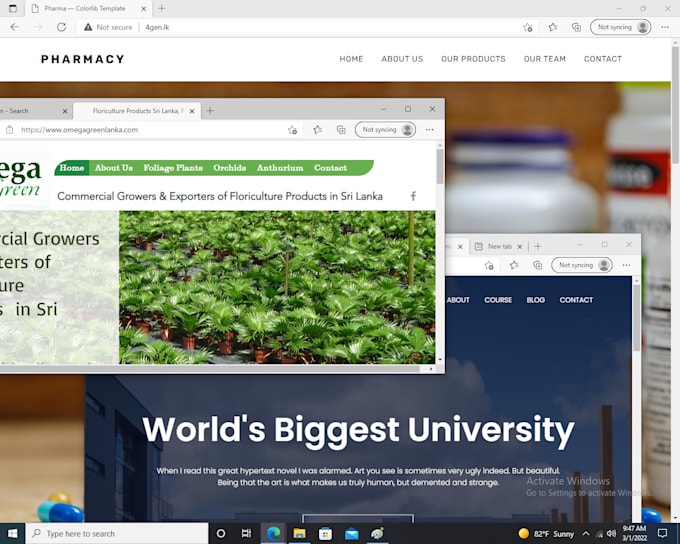Open Favorites list in Pharmacy window

coord(552,27)
